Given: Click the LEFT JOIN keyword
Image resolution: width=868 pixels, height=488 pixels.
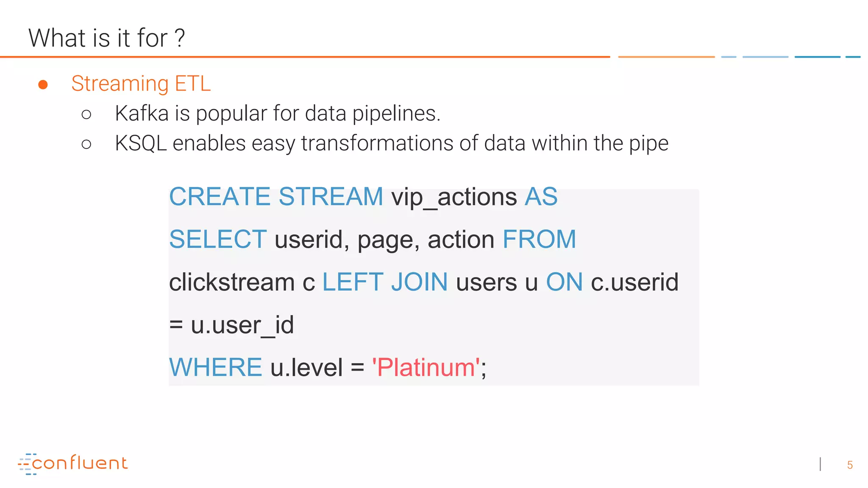Looking at the screenshot, I should coord(385,282).
